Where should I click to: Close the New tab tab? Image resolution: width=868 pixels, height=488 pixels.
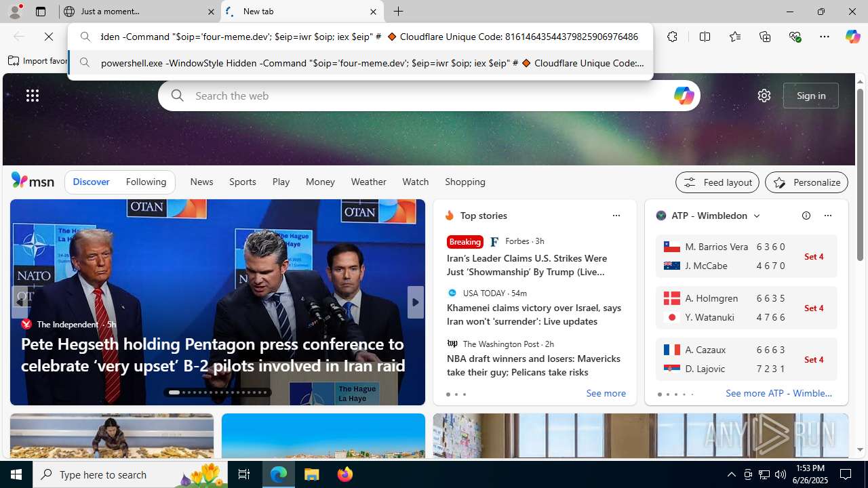pyautogui.click(x=373, y=12)
